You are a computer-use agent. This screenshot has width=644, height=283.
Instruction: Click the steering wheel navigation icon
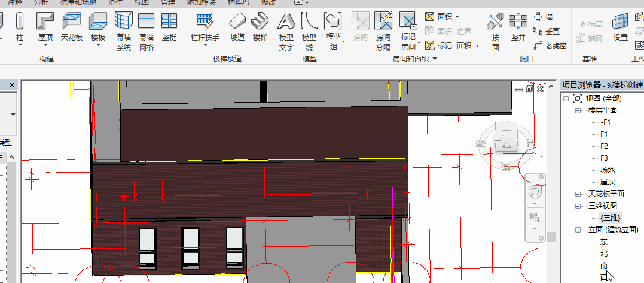click(x=535, y=192)
